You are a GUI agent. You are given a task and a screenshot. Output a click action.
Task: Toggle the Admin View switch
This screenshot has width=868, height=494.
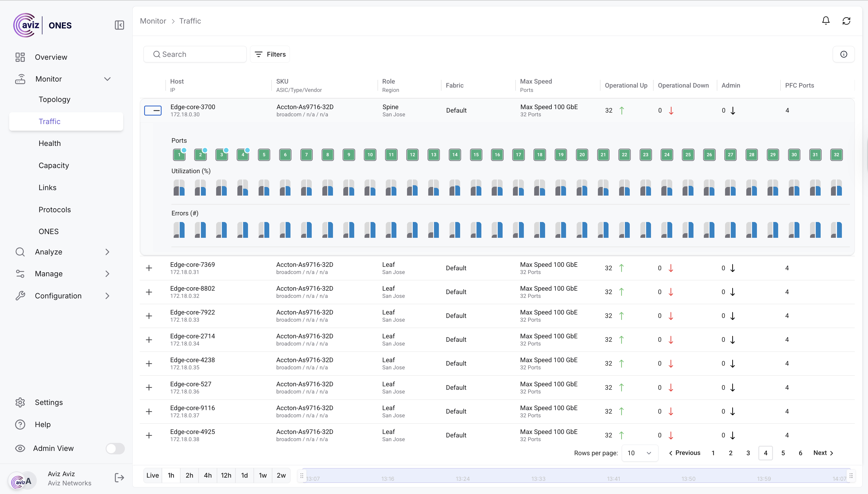coord(115,448)
